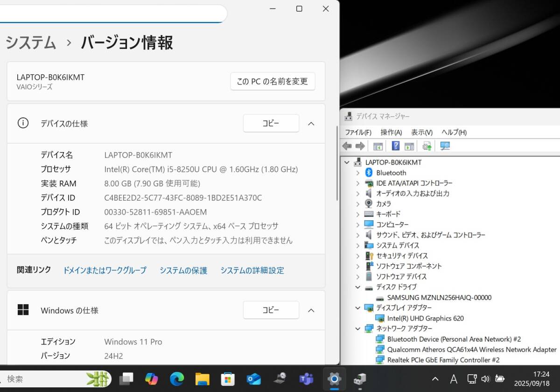560x392 pixels.
Task: Open Microsoft Teams from the taskbar
Action: pyautogui.click(x=306, y=379)
